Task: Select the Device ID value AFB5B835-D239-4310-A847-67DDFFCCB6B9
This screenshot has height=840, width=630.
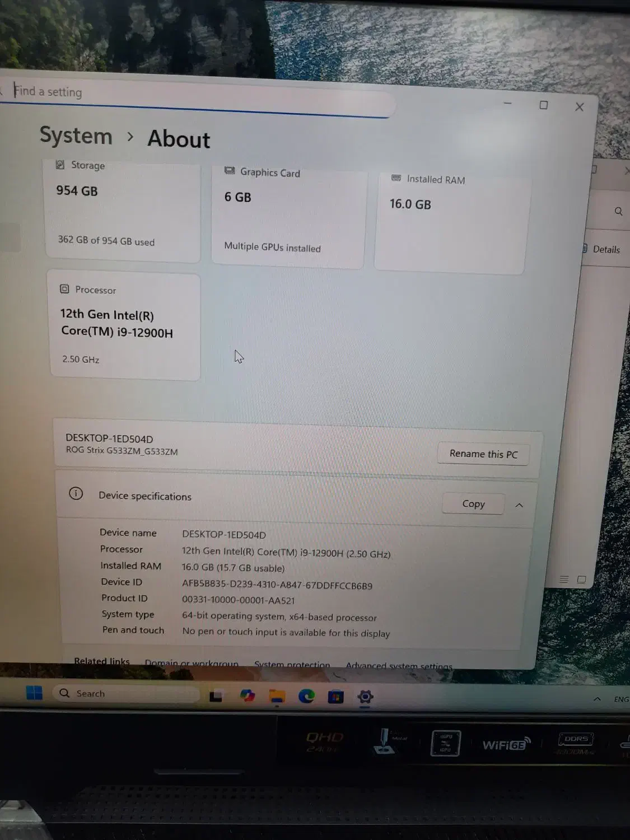Action: (x=277, y=585)
